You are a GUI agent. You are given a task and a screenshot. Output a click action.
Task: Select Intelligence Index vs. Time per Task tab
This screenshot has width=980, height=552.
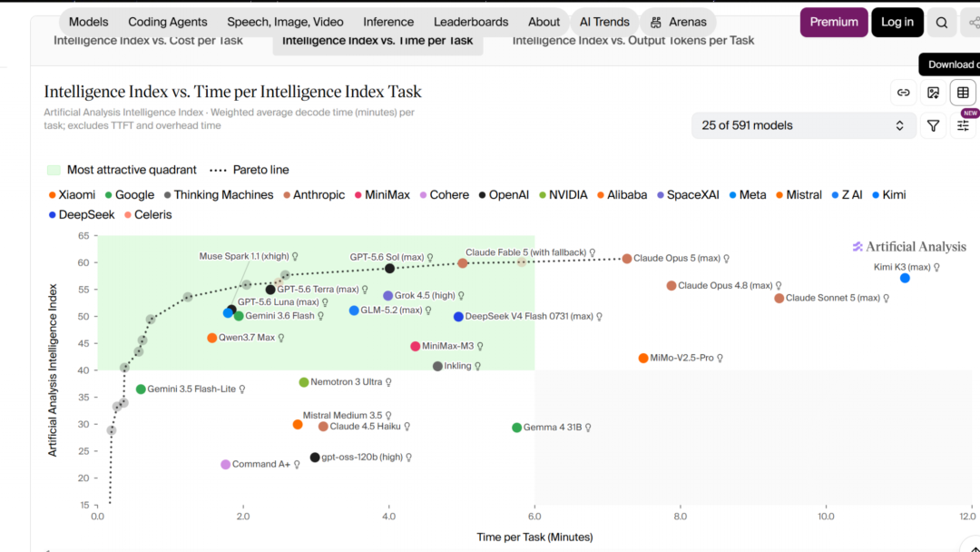377,41
